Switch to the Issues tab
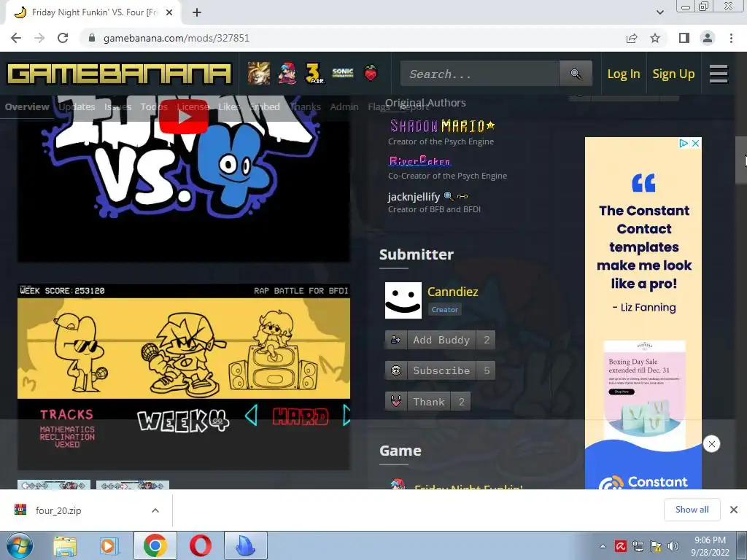The image size is (747, 560). point(117,106)
